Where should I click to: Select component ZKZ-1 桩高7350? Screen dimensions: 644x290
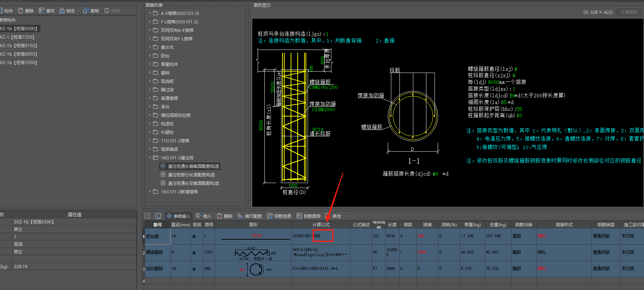point(17,37)
